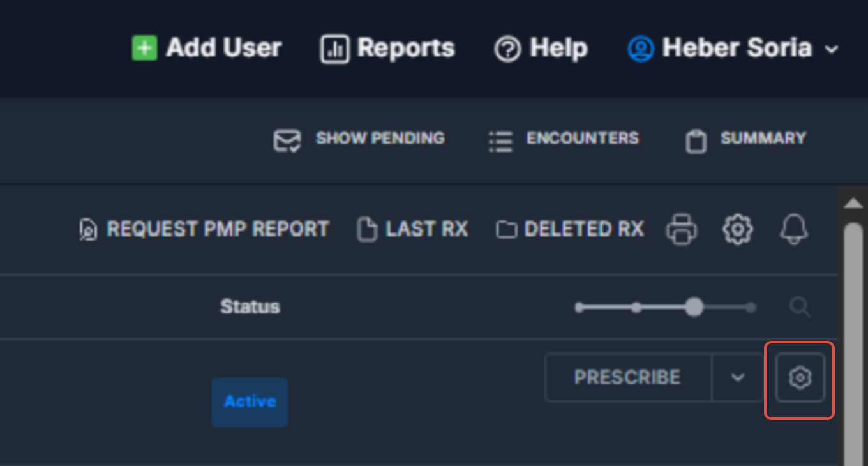Open the Encounters list view

[x=564, y=139]
